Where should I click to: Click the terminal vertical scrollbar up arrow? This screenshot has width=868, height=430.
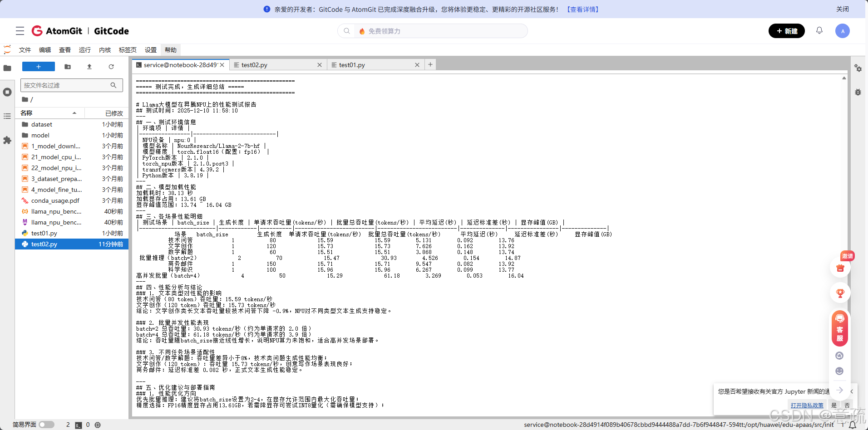pyautogui.click(x=844, y=78)
